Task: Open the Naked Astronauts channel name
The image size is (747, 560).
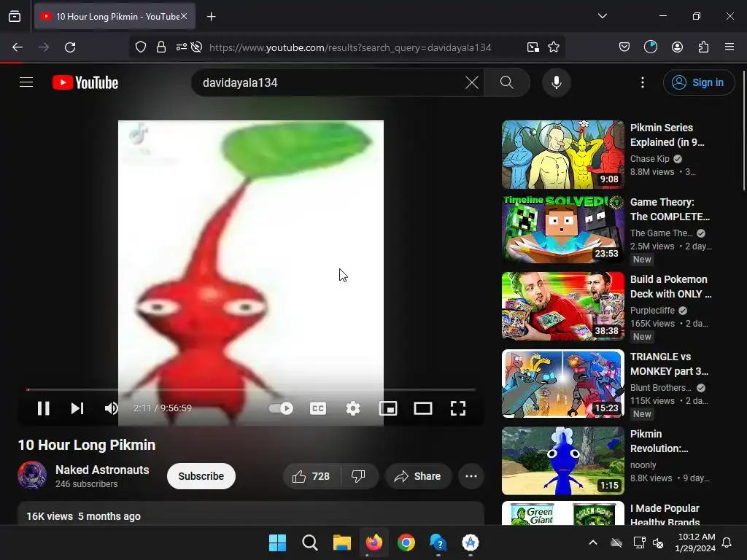Action: [x=102, y=470]
